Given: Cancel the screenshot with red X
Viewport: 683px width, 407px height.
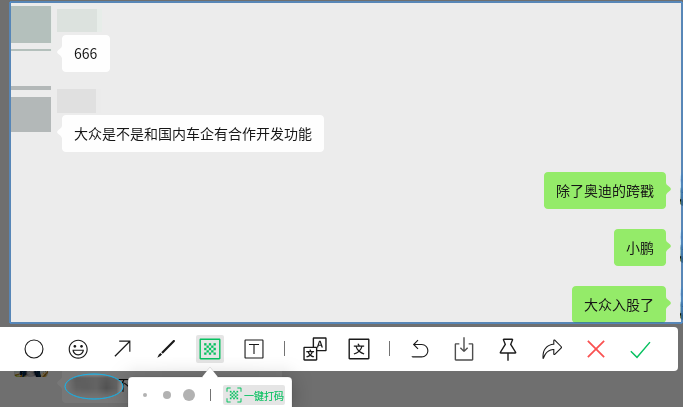Looking at the screenshot, I should pos(596,349).
